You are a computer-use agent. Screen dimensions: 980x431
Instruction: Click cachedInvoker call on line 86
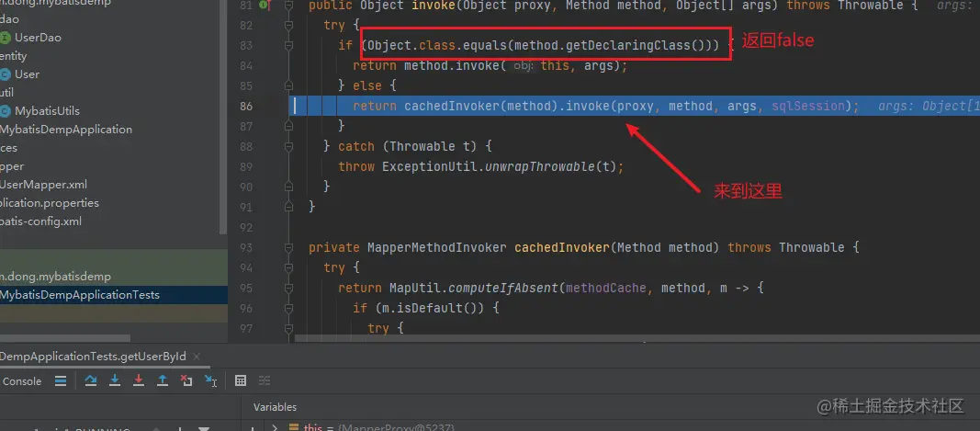point(451,107)
